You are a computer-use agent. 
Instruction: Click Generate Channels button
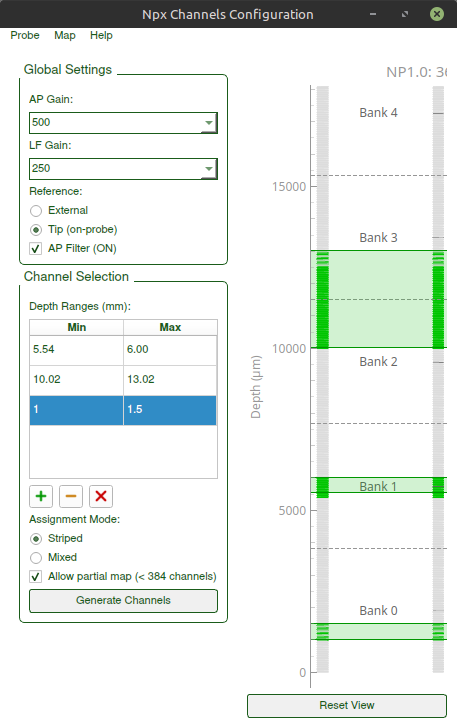click(123, 601)
